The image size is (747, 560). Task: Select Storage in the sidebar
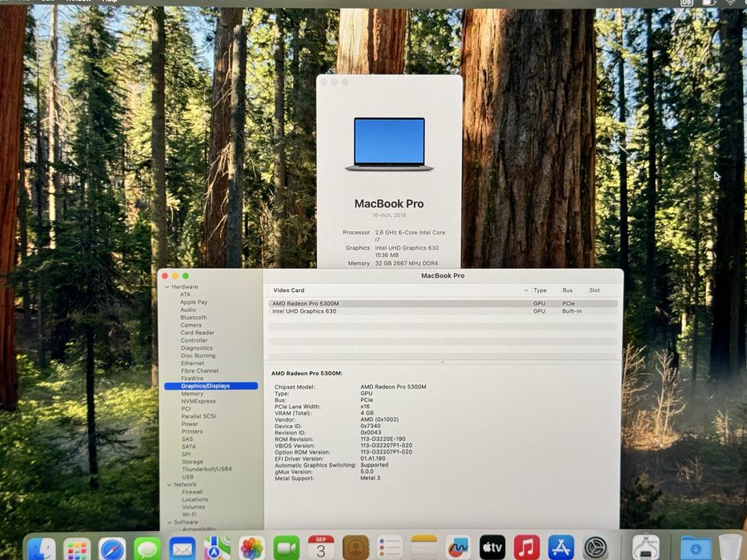(x=192, y=462)
